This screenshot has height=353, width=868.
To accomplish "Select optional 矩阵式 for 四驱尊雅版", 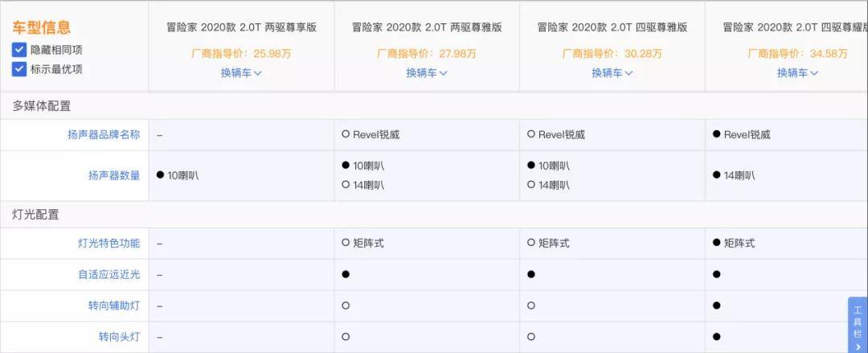I will 549,243.
